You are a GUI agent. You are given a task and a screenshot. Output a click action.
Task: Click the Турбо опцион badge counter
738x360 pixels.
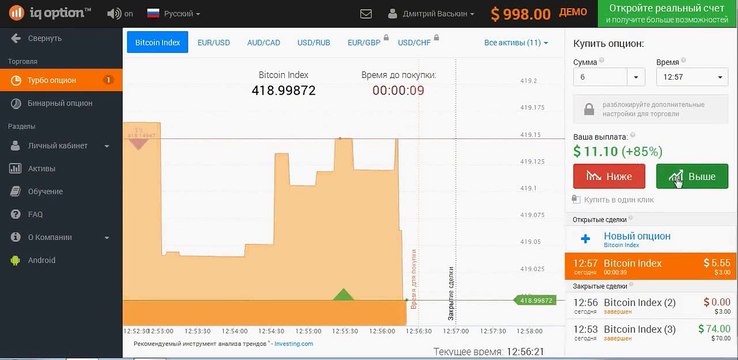[108, 80]
